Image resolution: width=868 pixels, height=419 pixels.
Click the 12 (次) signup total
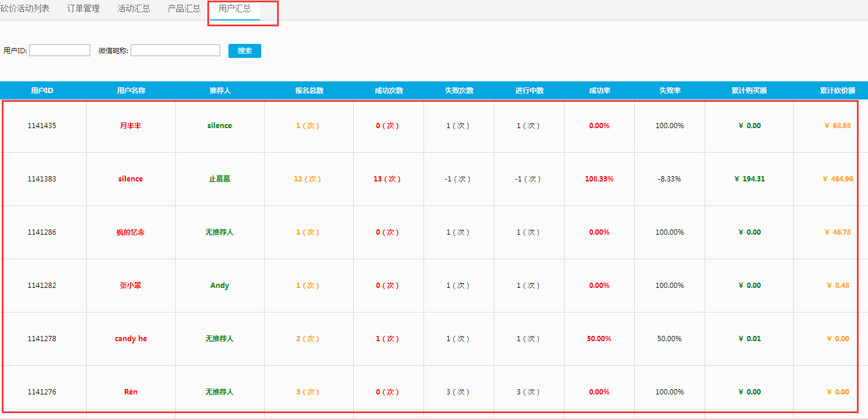pyautogui.click(x=307, y=179)
